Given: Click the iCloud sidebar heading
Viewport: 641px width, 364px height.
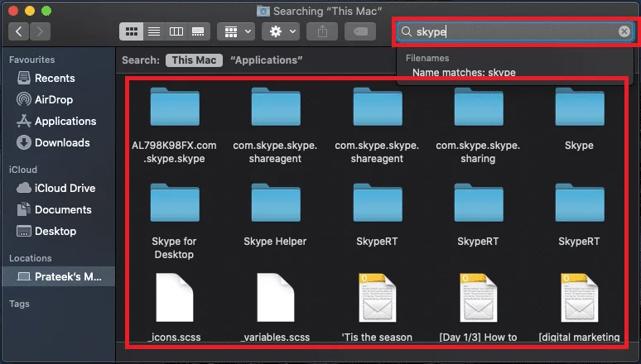Looking at the screenshot, I should click(23, 170).
